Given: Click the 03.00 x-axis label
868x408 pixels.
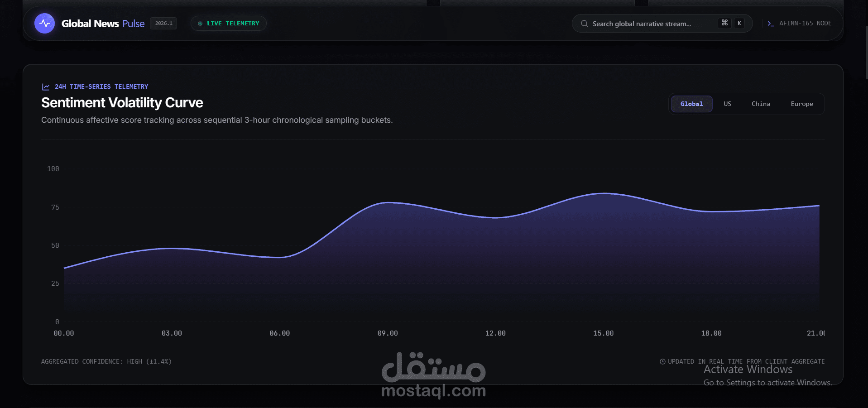Looking at the screenshot, I should point(172,333).
